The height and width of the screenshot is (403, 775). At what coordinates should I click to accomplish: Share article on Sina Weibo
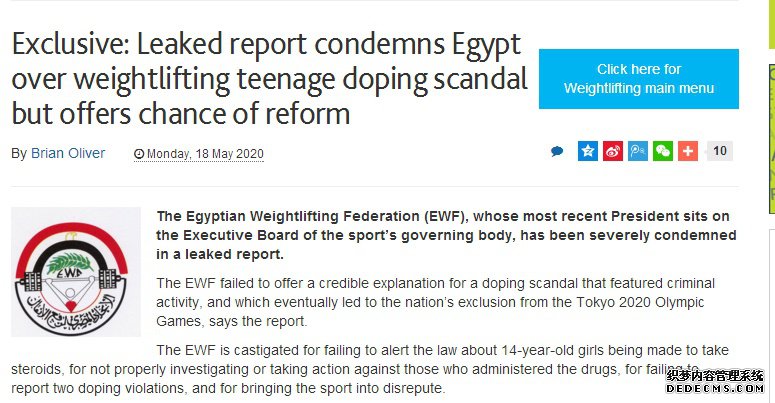pos(613,151)
